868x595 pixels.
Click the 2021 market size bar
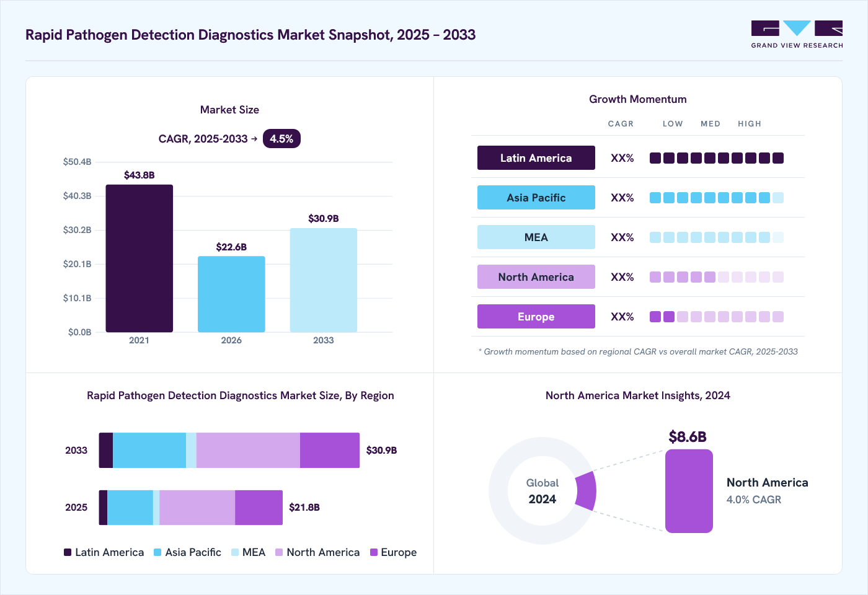point(139,258)
